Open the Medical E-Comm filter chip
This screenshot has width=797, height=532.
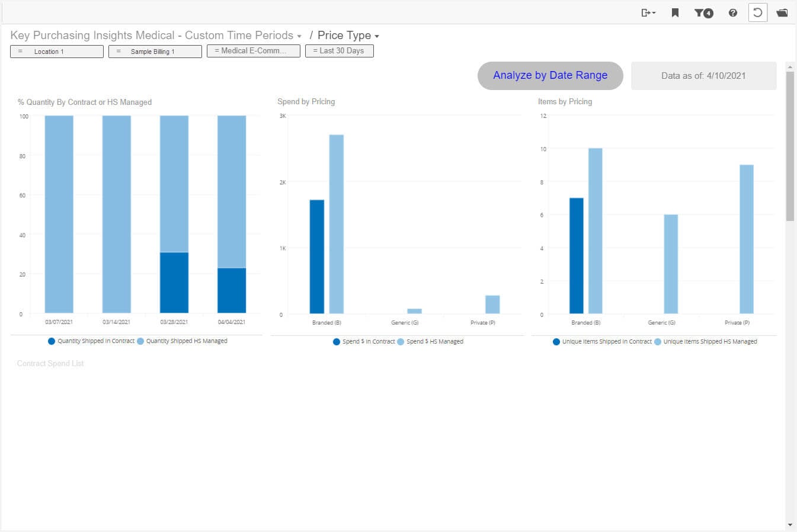(x=253, y=51)
